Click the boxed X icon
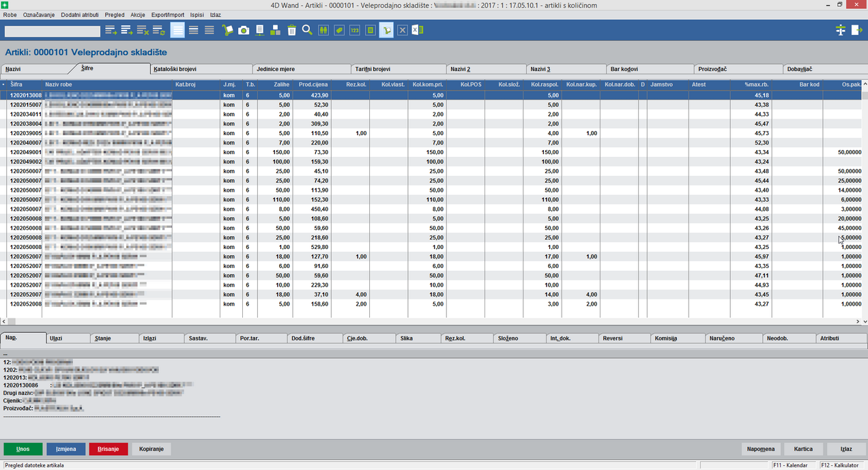Image resolution: width=868 pixels, height=470 pixels. click(x=403, y=30)
